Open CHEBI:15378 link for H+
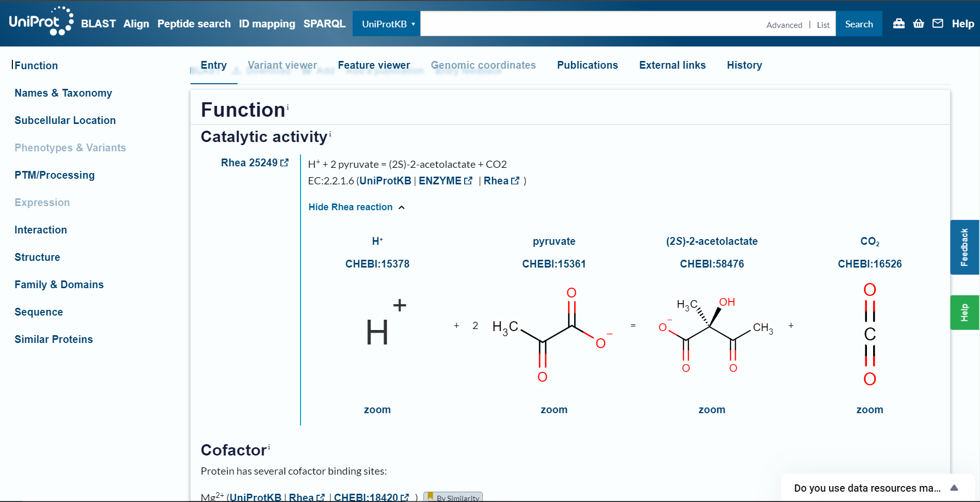Screen dimensions: 980x502 click(377, 264)
